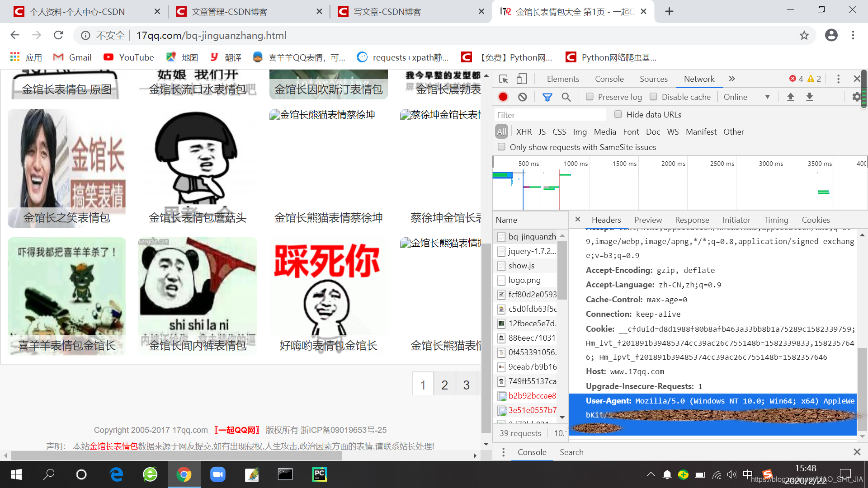Export network log as HAR file
Screen dimensions: 868x488
point(809,97)
